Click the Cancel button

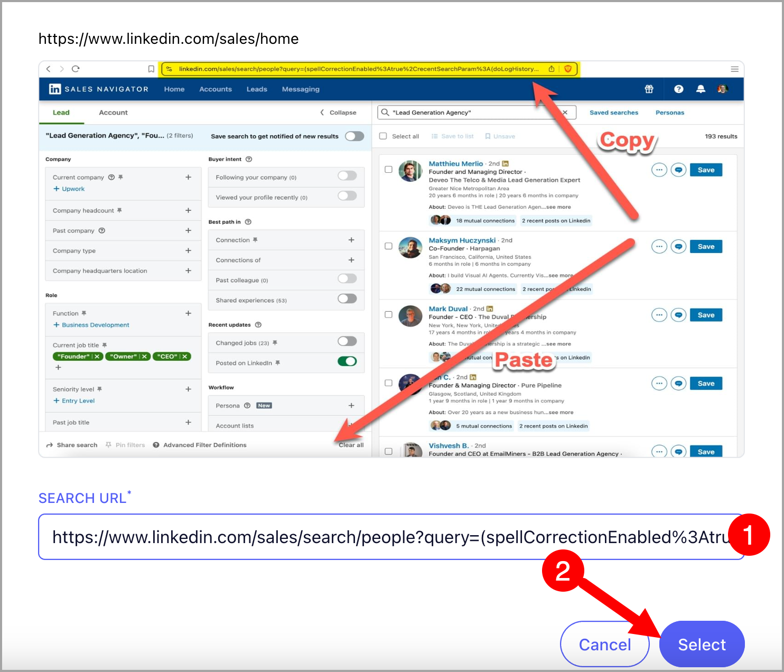[x=605, y=645]
